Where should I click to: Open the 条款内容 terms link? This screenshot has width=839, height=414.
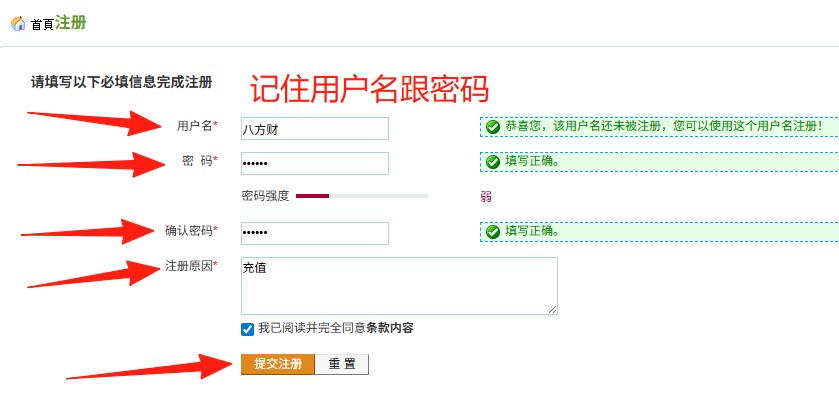click(390, 328)
